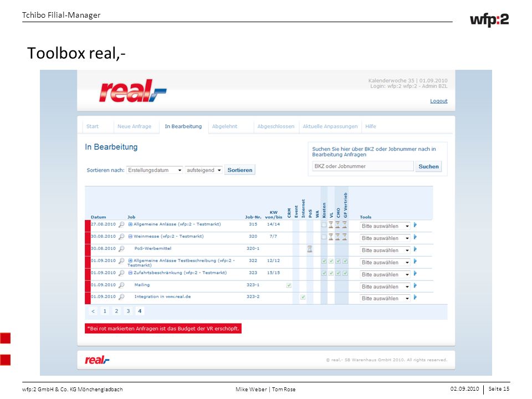Switch to the Abgelehnt tab
Screen dimensions: 532x399
(224, 126)
